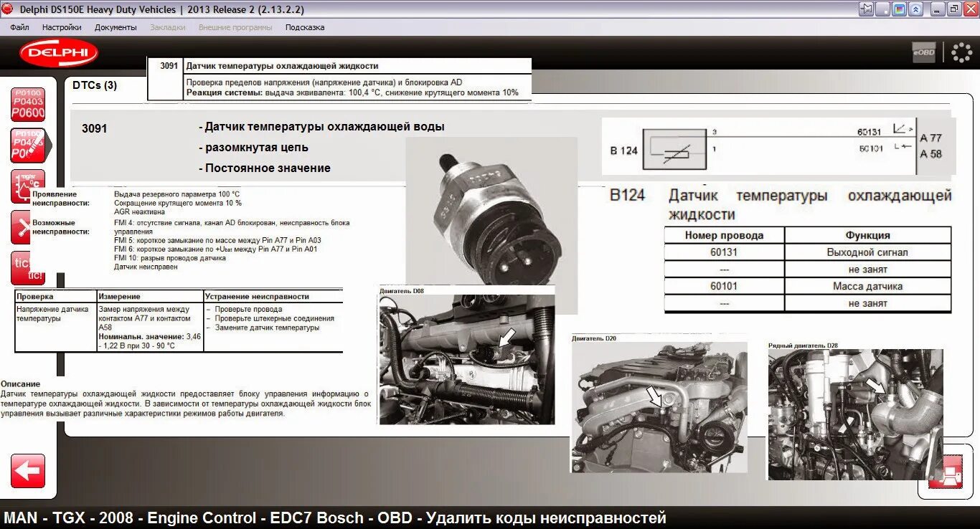Click the Описание heading
The height and width of the screenshot is (529, 980).
click(x=21, y=384)
